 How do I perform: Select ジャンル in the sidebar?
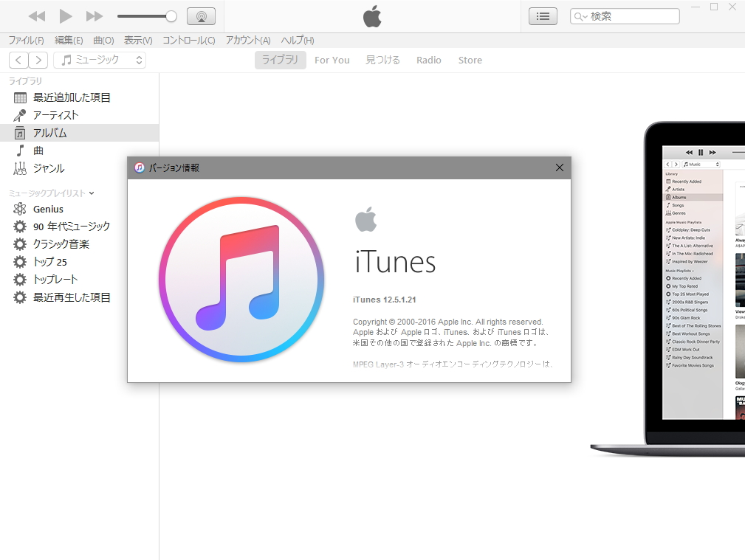[79, 168]
